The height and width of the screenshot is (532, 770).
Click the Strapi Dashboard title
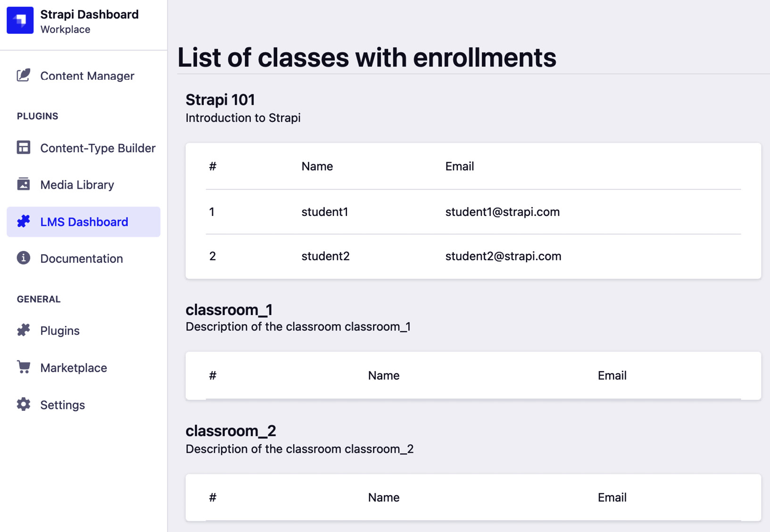[x=90, y=15]
